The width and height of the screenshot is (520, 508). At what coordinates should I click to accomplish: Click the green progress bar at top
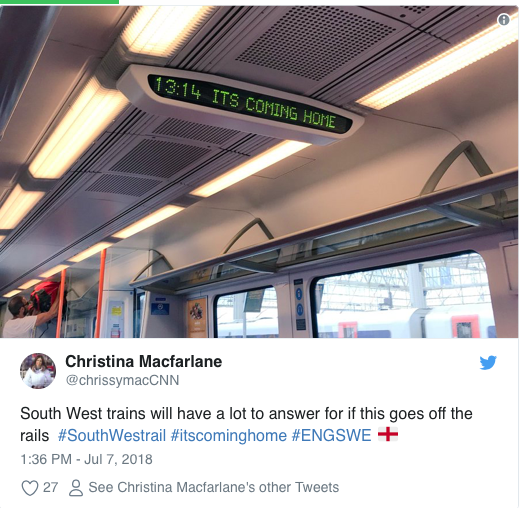coord(59,2)
